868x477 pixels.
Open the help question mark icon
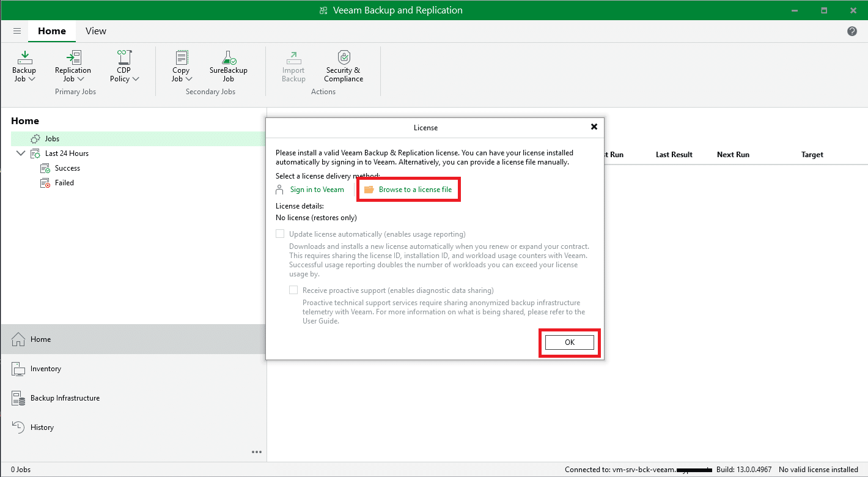point(852,31)
